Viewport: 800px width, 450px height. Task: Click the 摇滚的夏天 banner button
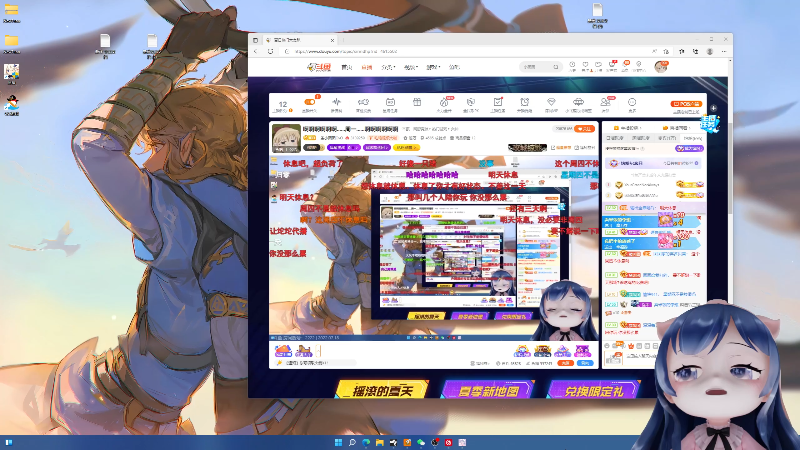[x=382, y=390]
